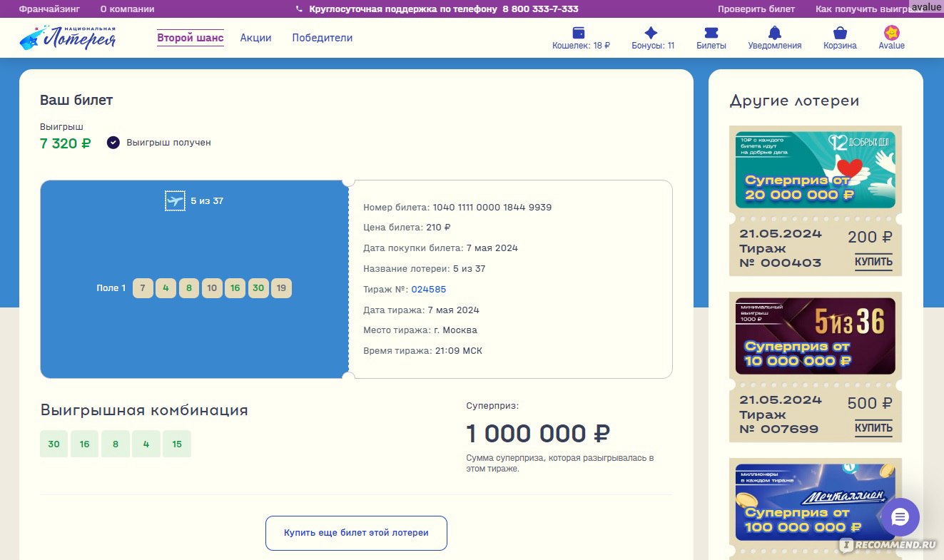The width and height of the screenshot is (944, 560).
Task: Click winning combination number 15
Action: [177, 444]
